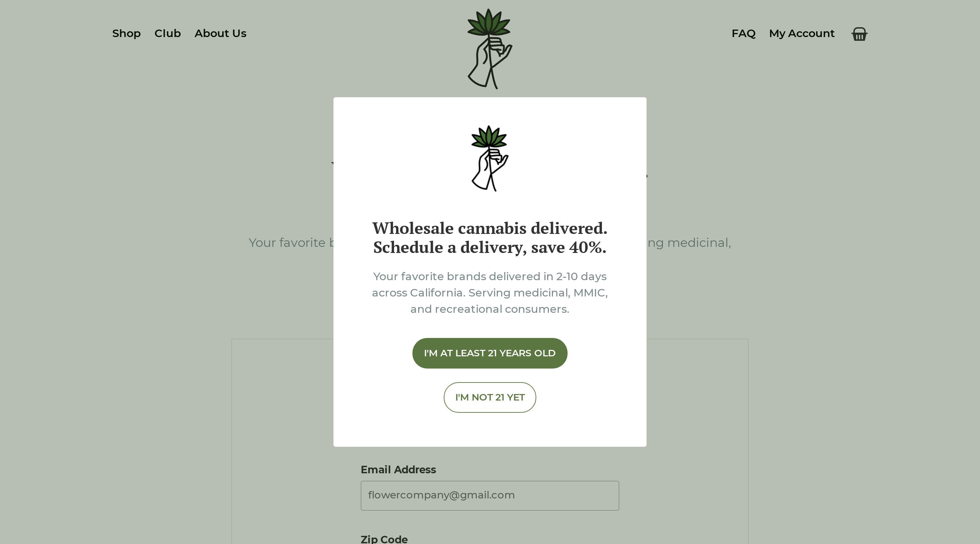
Task: Click "and recreational consumers." text in popup
Action: coord(490,309)
